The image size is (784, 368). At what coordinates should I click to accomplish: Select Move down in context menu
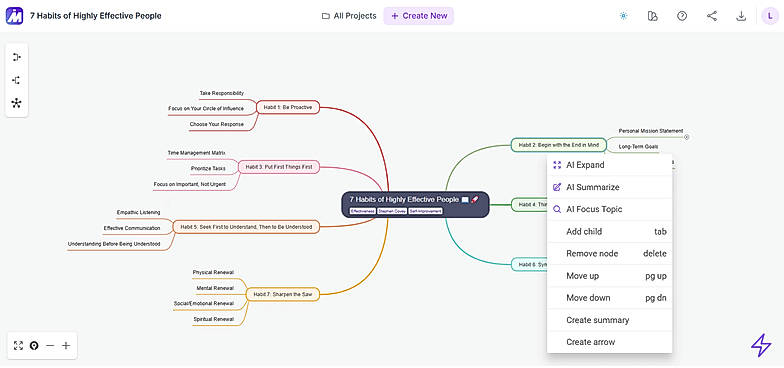click(x=610, y=298)
